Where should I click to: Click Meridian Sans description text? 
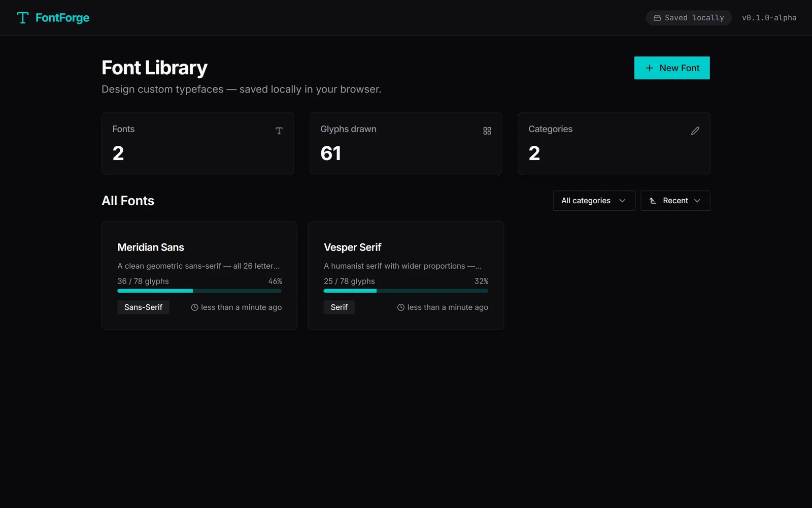point(198,266)
